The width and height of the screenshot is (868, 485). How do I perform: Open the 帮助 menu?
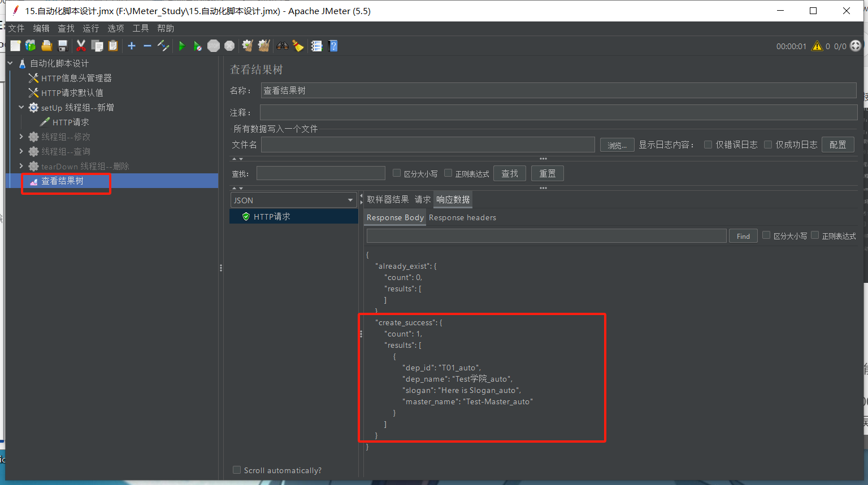pyautogui.click(x=166, y=28)
